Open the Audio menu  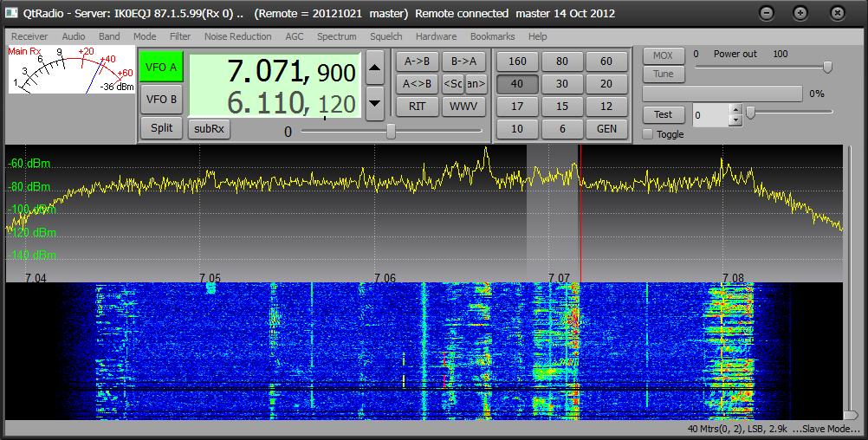tap(73, 36)
